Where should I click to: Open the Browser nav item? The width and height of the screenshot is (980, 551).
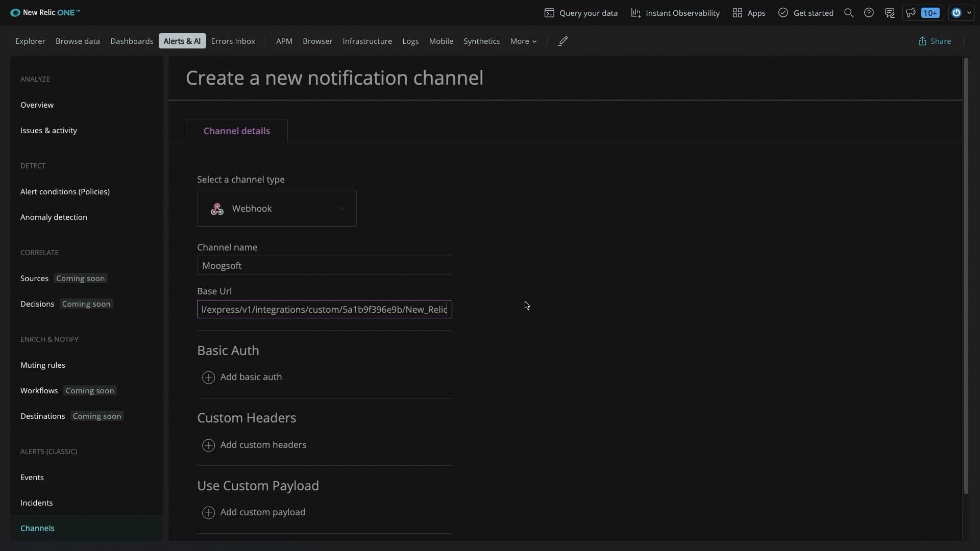tap(317, 41)
